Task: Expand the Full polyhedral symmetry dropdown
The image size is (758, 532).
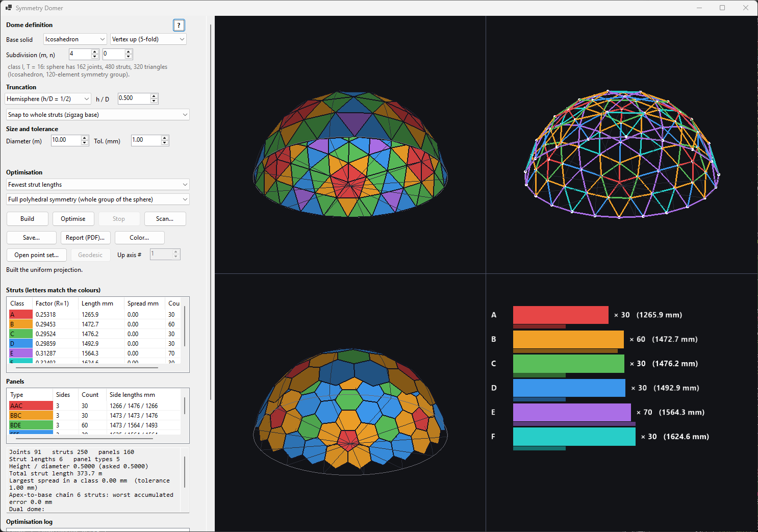Action: click(98, 199)
